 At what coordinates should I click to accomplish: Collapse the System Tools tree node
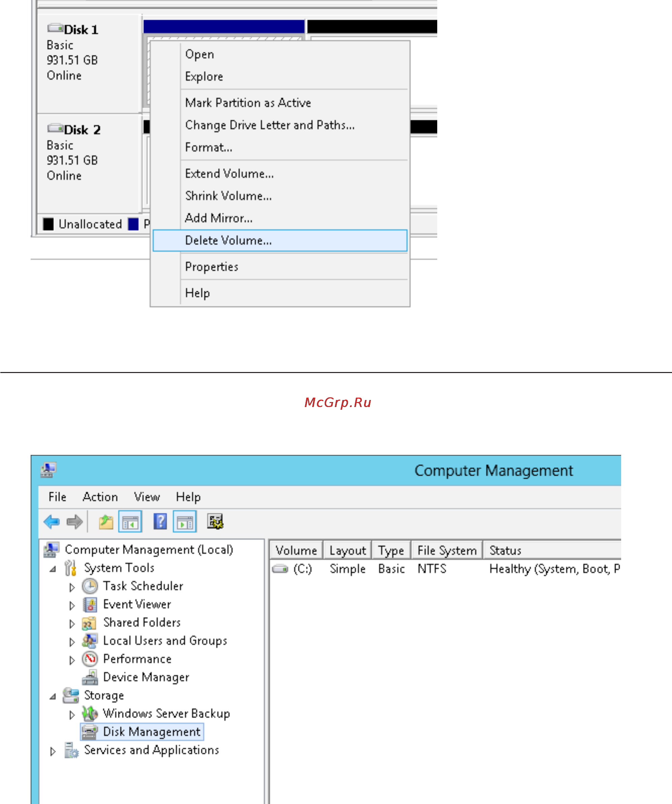point(53,569)
